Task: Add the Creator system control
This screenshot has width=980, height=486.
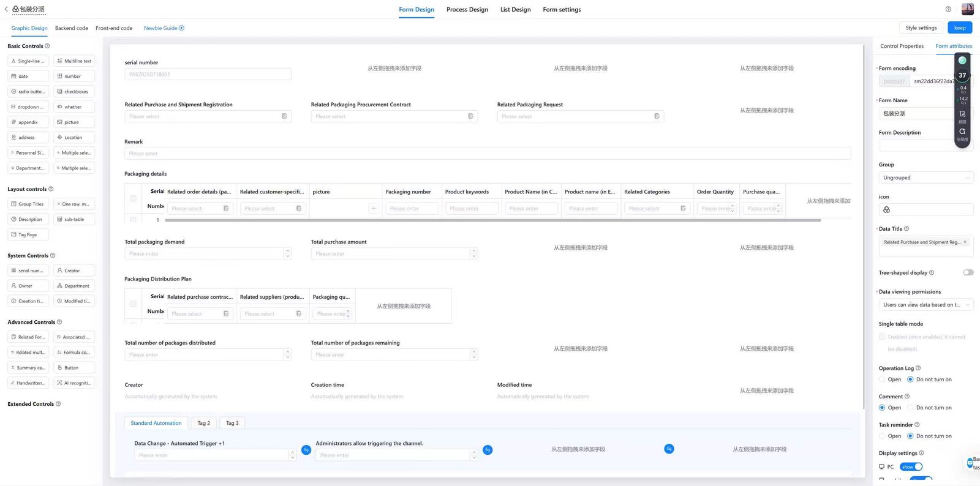Action: 74,271
